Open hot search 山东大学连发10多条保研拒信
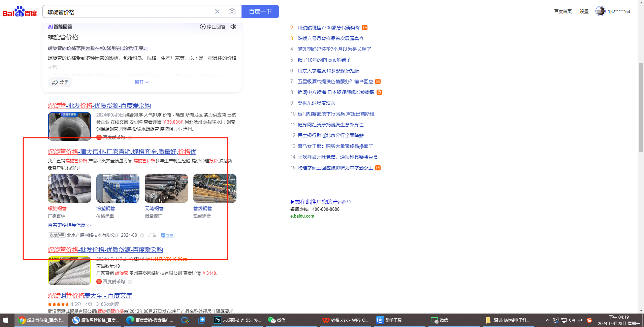 coord(328,71)
